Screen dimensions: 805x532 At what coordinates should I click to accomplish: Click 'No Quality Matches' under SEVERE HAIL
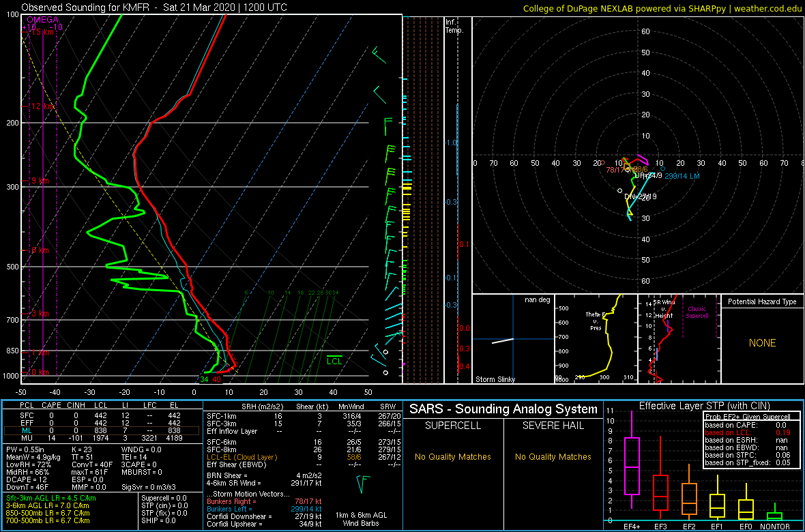[x=553, y=457]
